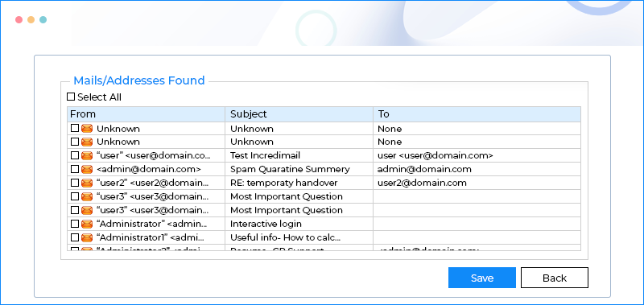Check the Spam Quaratine Summery row checkbox
Image resolution: width=644 pixels, height=305 pixels.
click(x=74, y=169)
